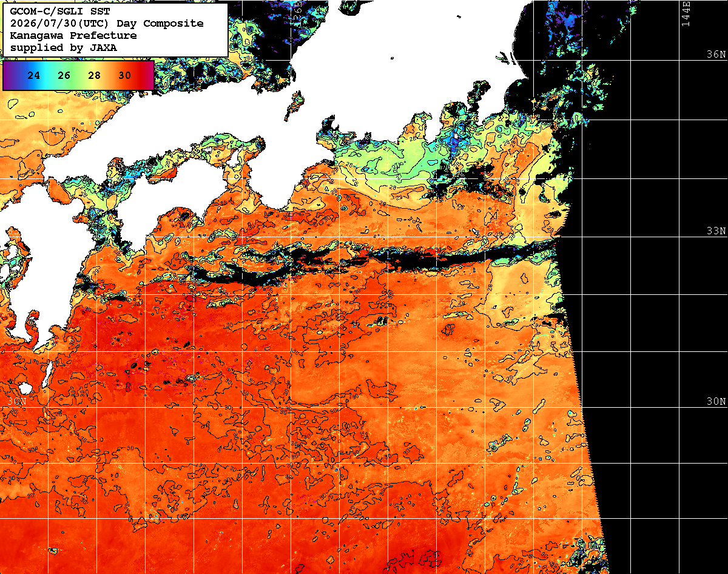
Task: Click the 36N latitude label
Action: [716, 54]
